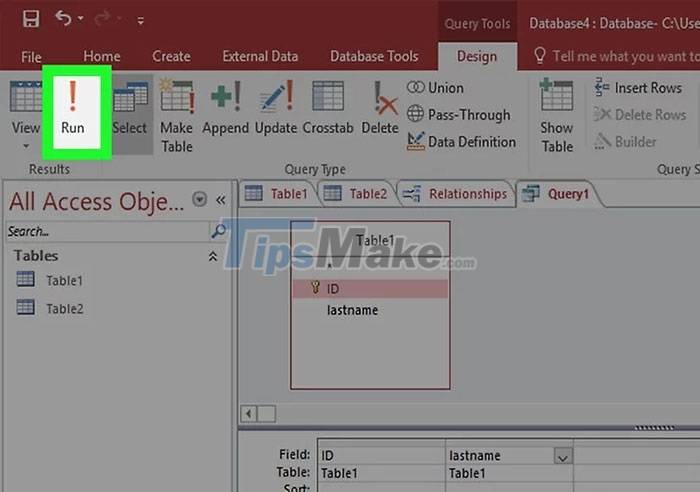This screenshot has height=492, width=700.
Task: Choose the Select query type
Action: pos(130,113)
